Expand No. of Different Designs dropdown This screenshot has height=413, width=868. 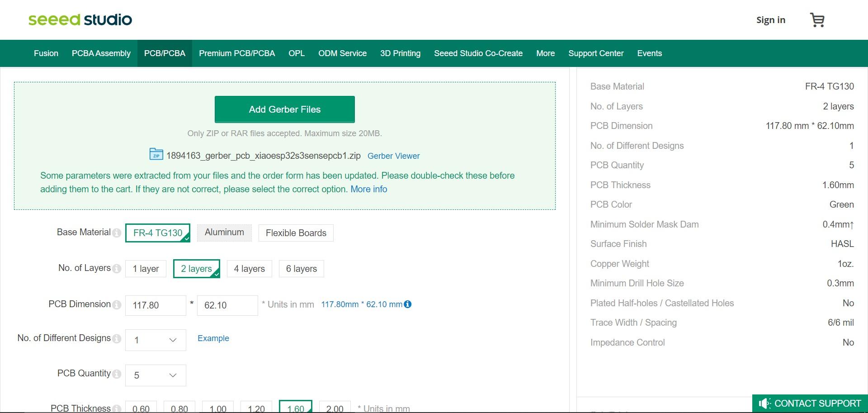point(156,340)
